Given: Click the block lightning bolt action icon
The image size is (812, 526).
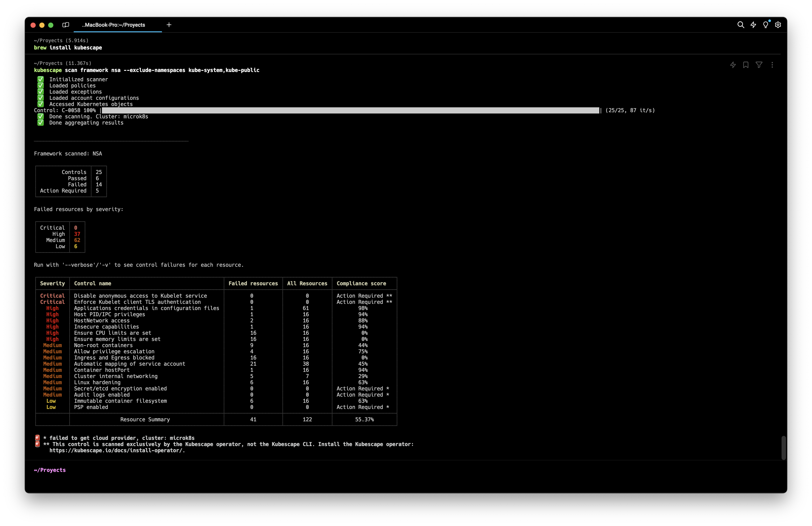Looking at the screenshot, I should pos(733,65).
